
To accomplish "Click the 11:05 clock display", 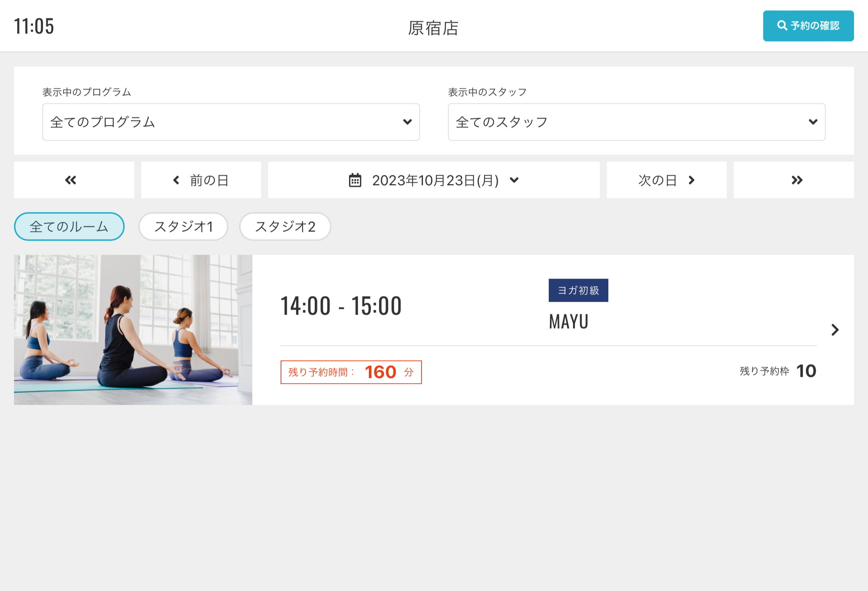I will [x=34, y=26].
